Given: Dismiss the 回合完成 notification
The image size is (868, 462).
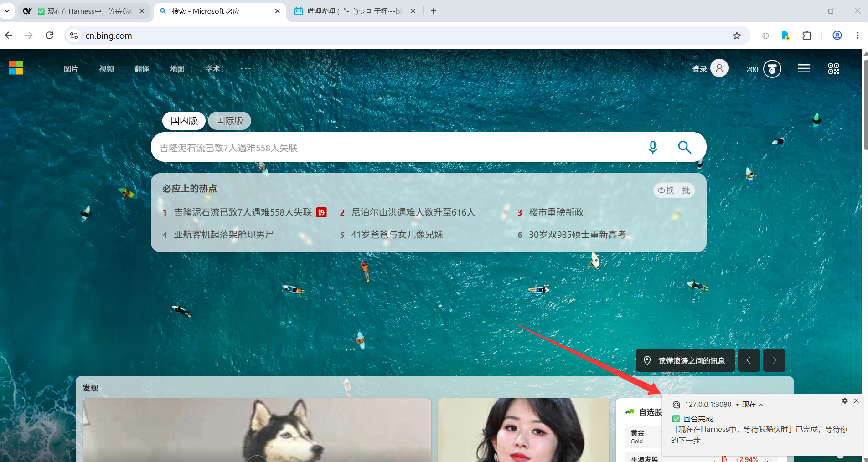Looking at the screenshot, I should point(856,400).
